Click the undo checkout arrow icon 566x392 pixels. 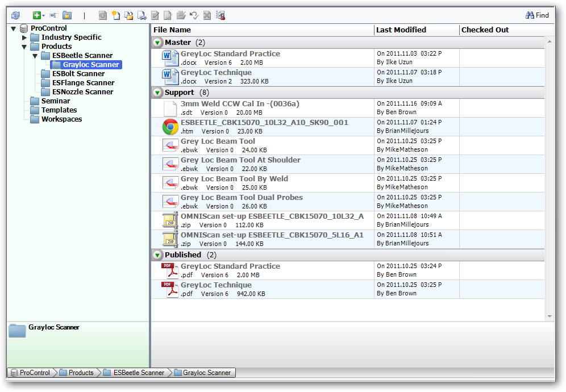click(194, 15)
